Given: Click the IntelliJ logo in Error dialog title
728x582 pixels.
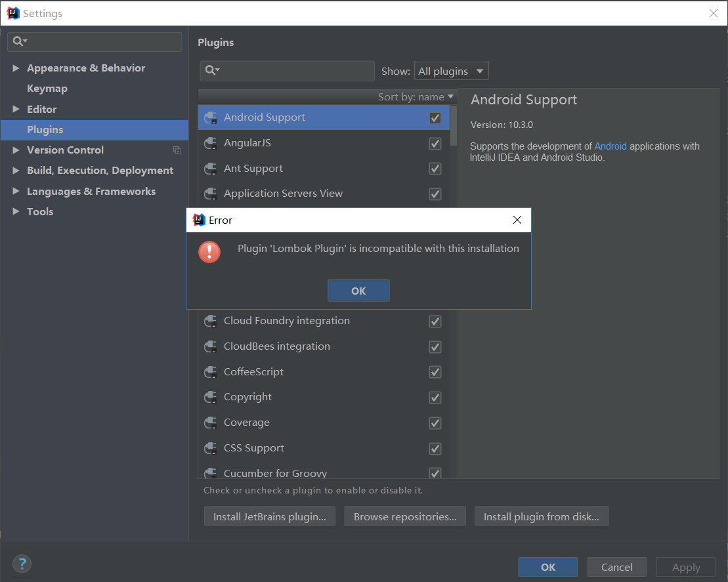Looking at the screenshot, I should (199, 220).
